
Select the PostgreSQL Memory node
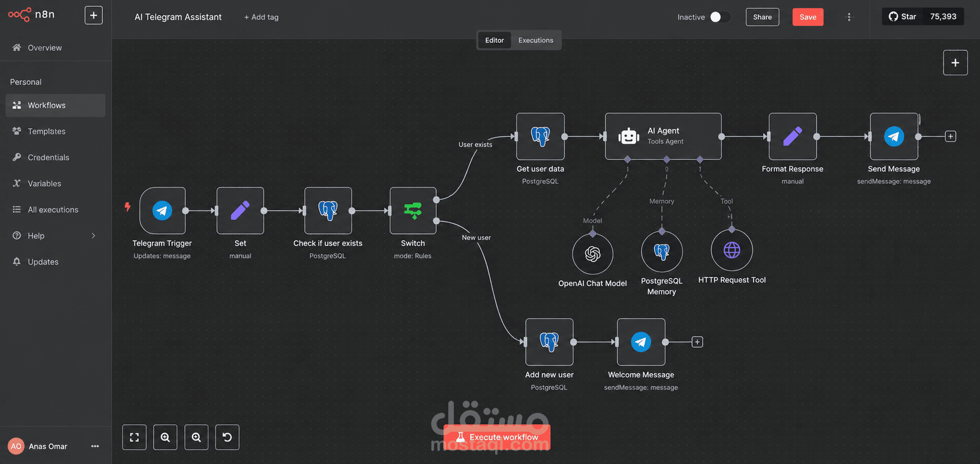(x=662, y=251)
